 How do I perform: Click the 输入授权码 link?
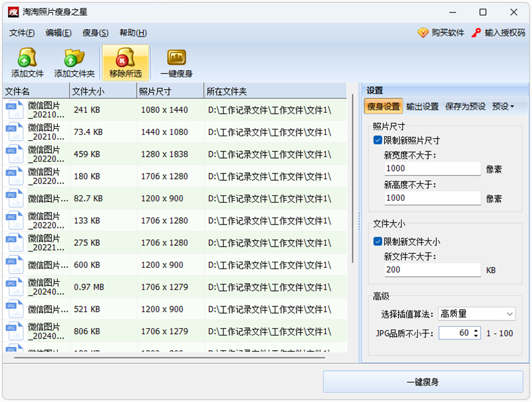coord(505,33)
